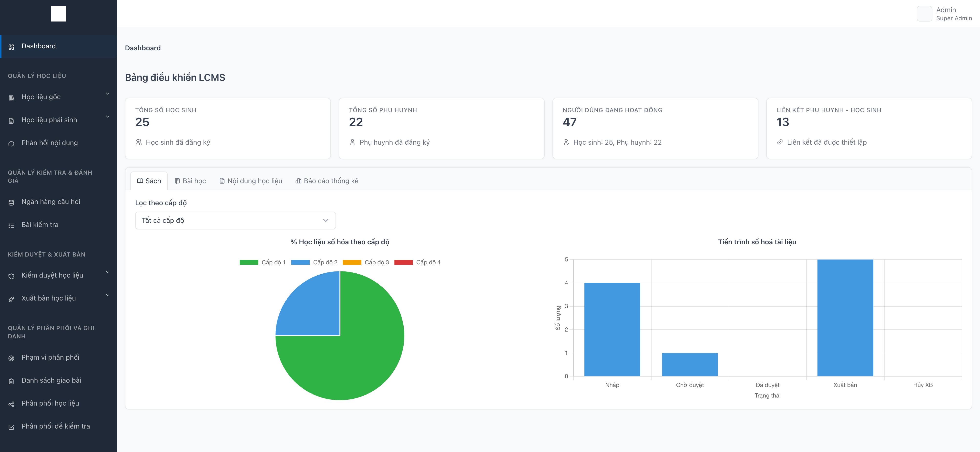
Task: Switch to the Bài học tab
Action: tap(191, 181)
